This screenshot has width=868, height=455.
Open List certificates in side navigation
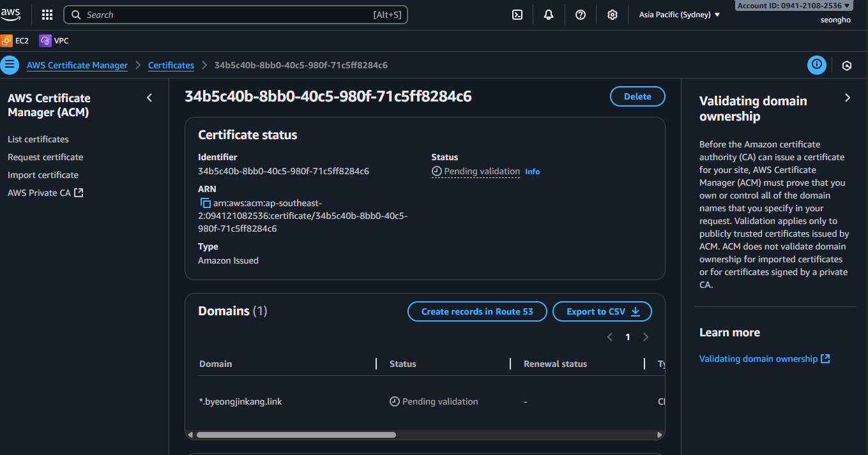[x=38, y=139]
